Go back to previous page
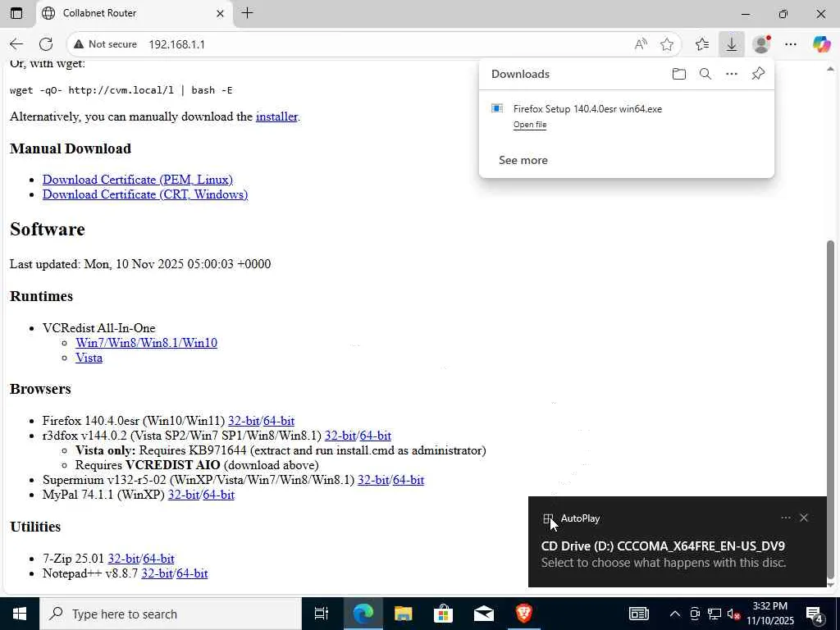The image size is (840, 630). point(16,44)
